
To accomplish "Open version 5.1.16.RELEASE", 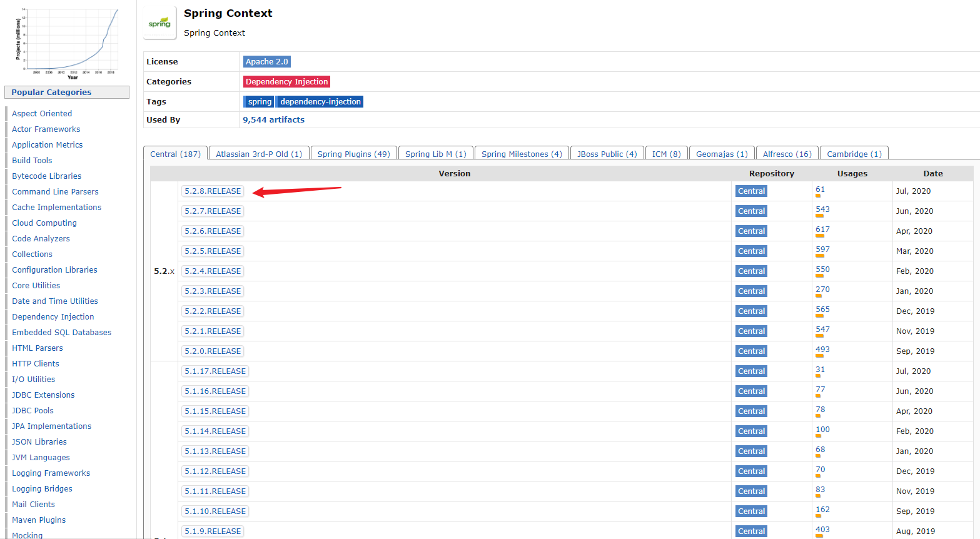I will coord(215,391).
